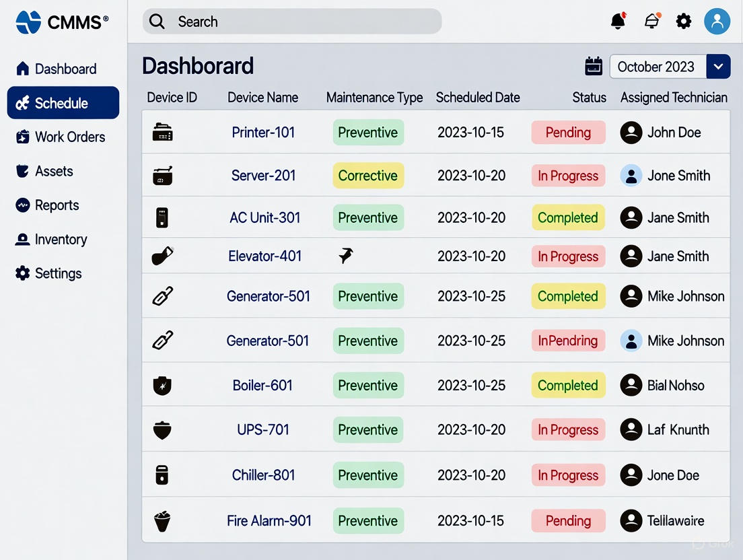Click the calendar icon beside month selector
This screenshot has height=560, width=743.
(x=594, y=67)
